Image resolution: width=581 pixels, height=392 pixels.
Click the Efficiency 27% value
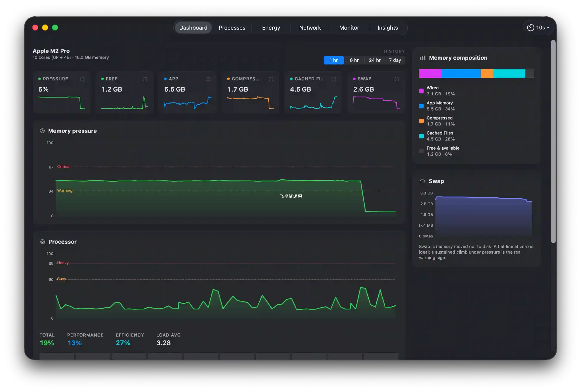123,343
